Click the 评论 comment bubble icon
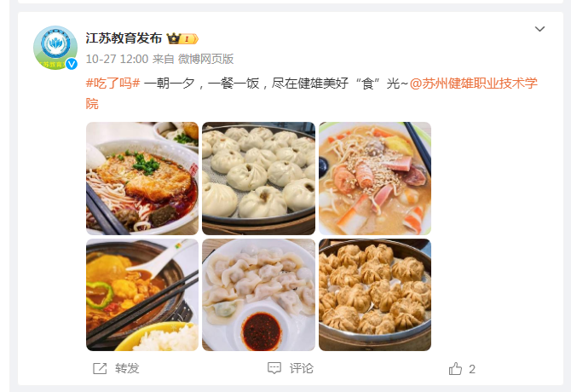Viewport: 571px width, 392px height. (x=274, y=368)
